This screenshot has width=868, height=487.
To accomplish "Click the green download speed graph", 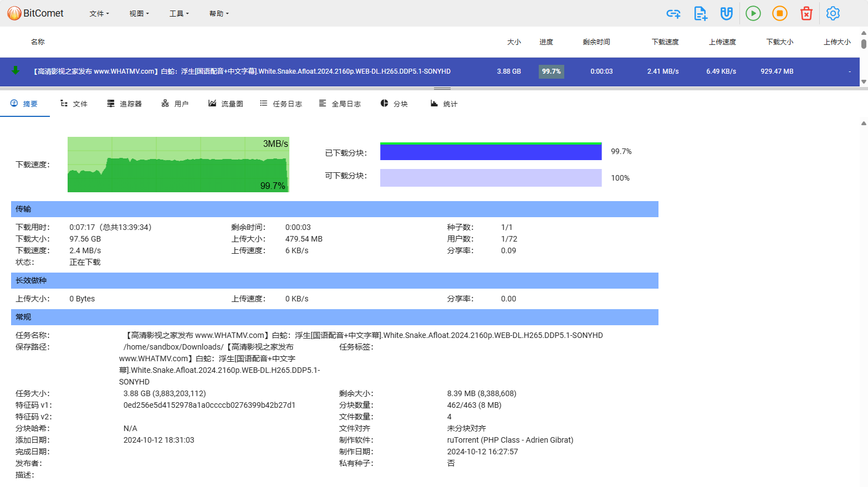I will [x=178, y=165].
